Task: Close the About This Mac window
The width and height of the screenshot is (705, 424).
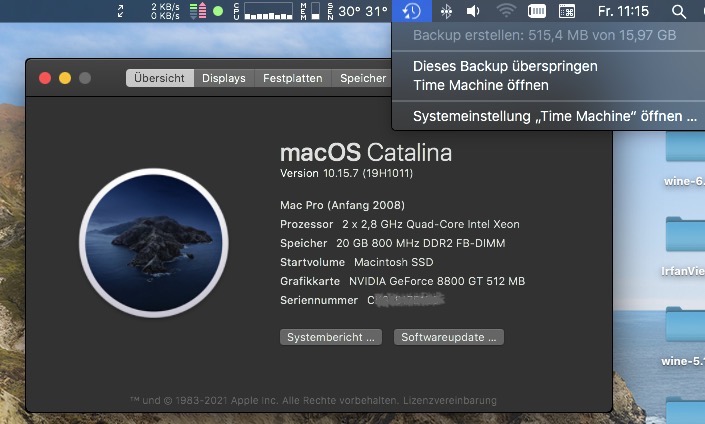Action: (x=45, y=78)
